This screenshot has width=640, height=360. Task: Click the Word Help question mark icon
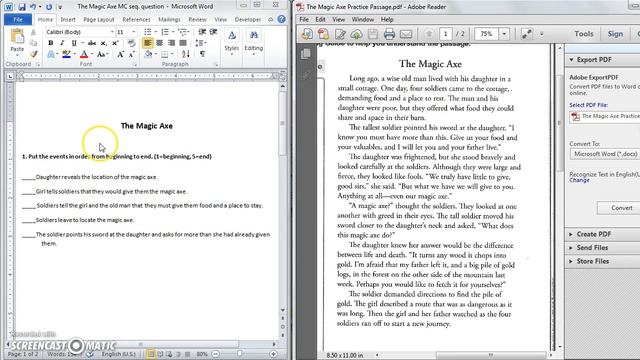pyautogui.click(x=282, y=19)
